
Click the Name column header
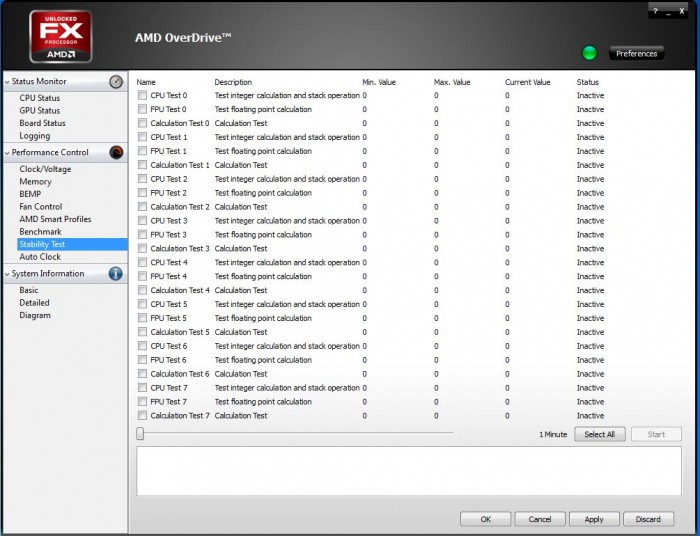tap(146, 82)
